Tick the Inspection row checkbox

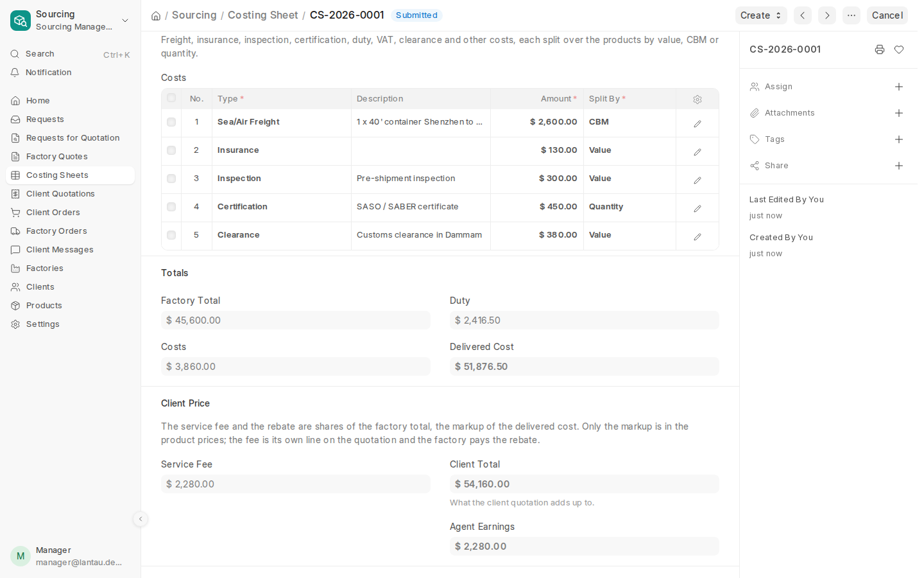pos(171,179)
